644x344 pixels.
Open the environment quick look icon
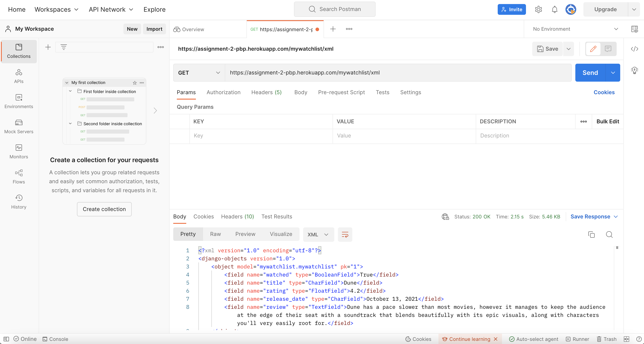(x=635, y=29)
